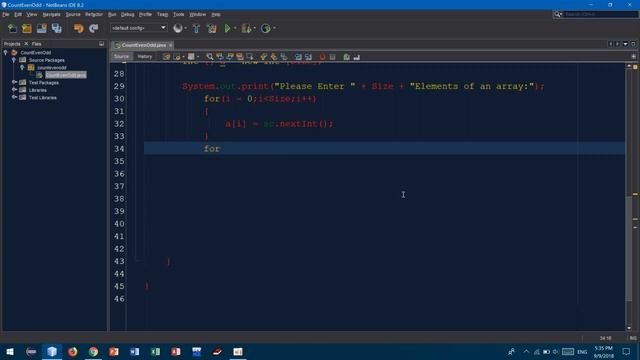Click the Last Edit editor toolbar icon

point(167,57)
